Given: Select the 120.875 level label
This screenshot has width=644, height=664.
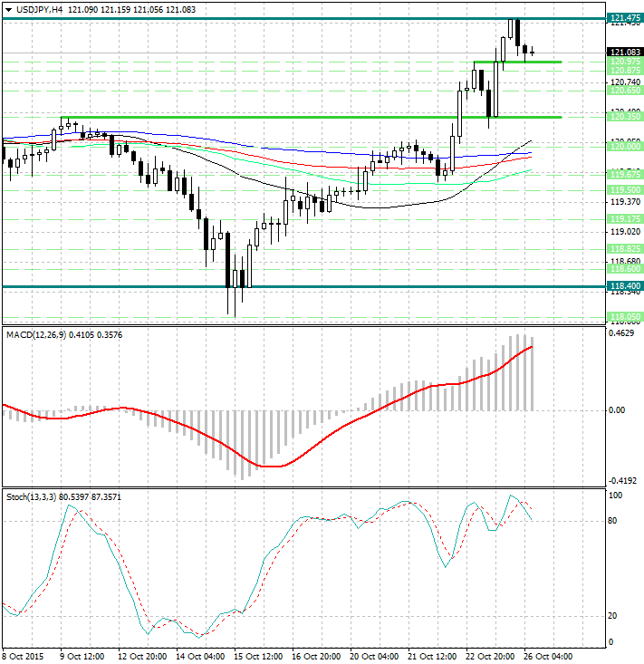Looking at the screenshot, I should tap(625, 71).
